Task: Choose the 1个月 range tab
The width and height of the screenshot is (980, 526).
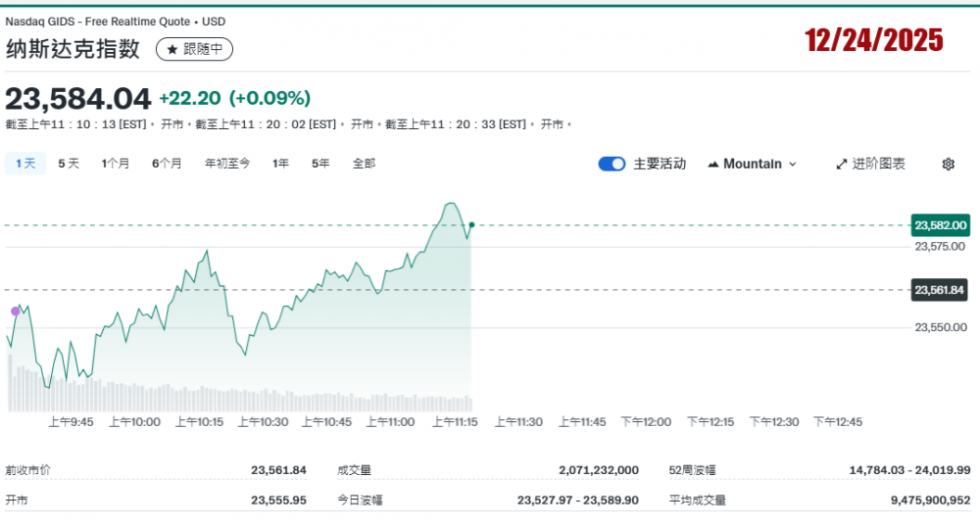Action: (116, 164)
